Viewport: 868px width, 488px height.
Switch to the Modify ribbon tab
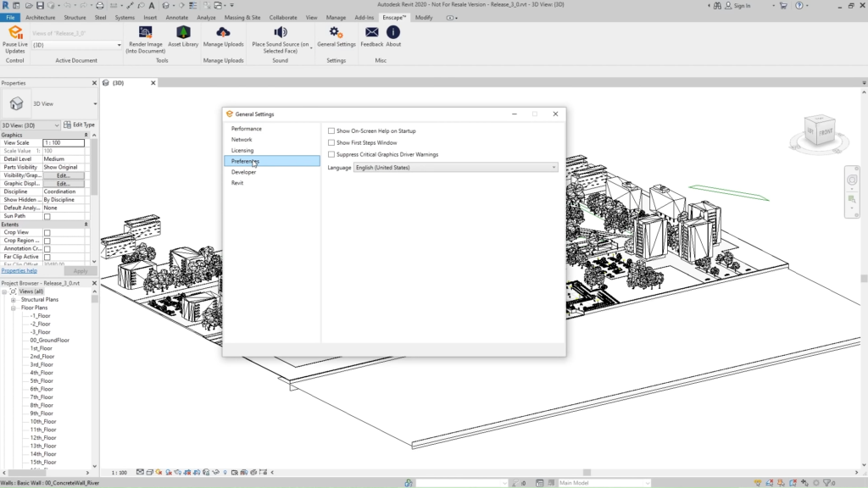pyautogui.click(x=424, y=18)
